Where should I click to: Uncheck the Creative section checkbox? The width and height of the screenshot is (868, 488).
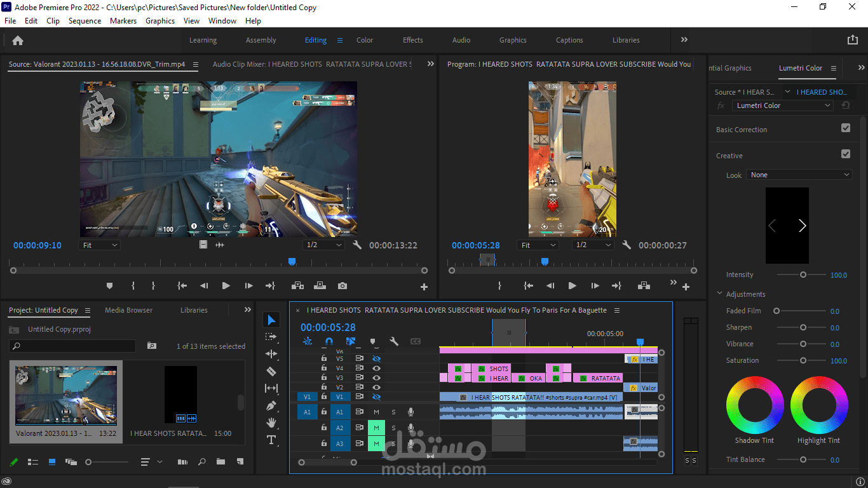(x=846, y=154)
